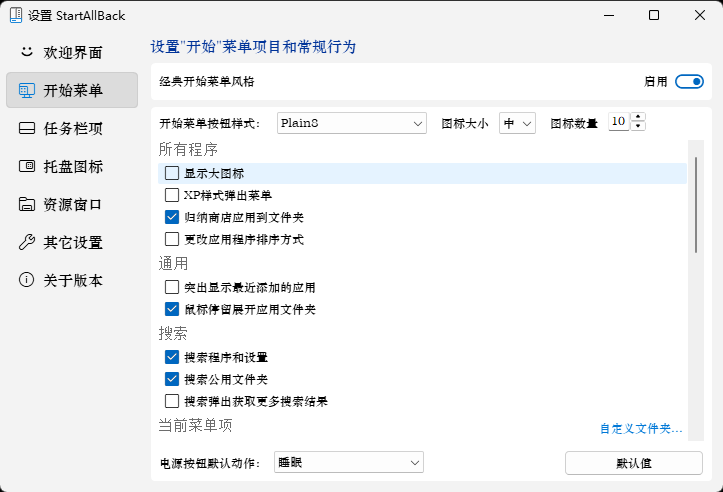Enable the 显示大图标 checkbox
Image resolution: width=723 pixels, height=492 pixels.
(x=172, y=174)
